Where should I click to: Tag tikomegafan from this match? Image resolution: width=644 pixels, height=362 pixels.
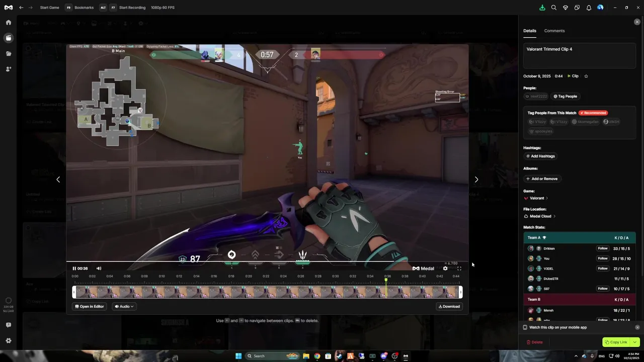(x=586, y=122)
